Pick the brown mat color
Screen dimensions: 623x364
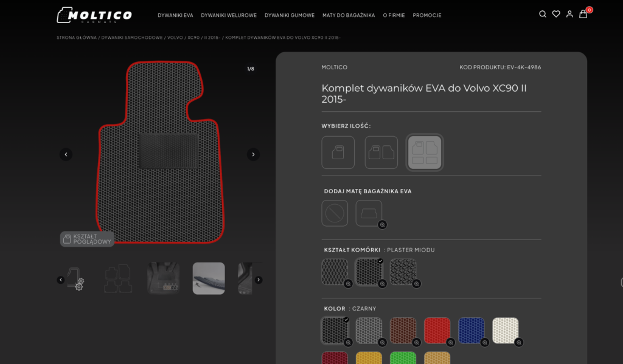[x=403, y=330]
